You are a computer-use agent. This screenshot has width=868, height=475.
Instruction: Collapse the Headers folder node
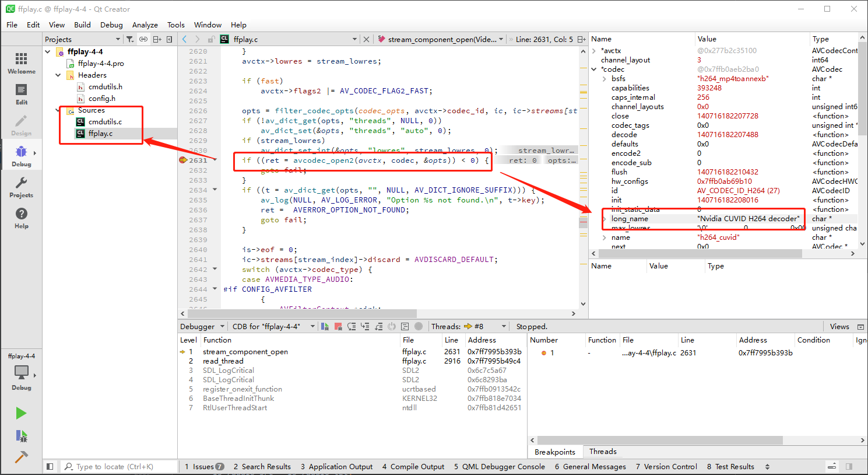(x=58, y=75)
